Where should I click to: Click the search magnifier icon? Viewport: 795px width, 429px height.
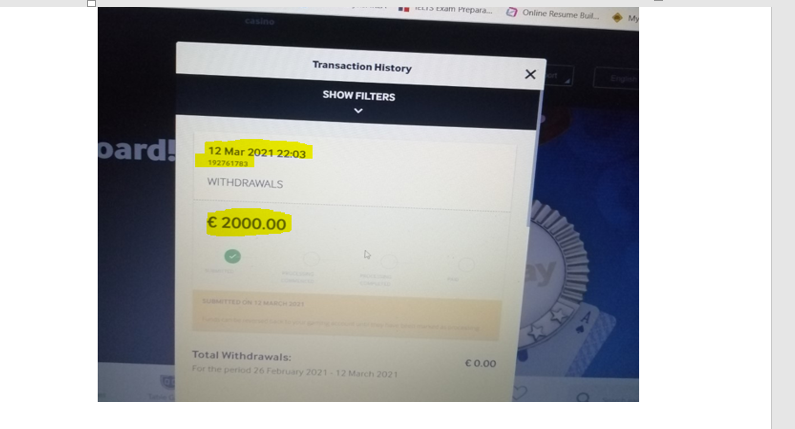583,397
